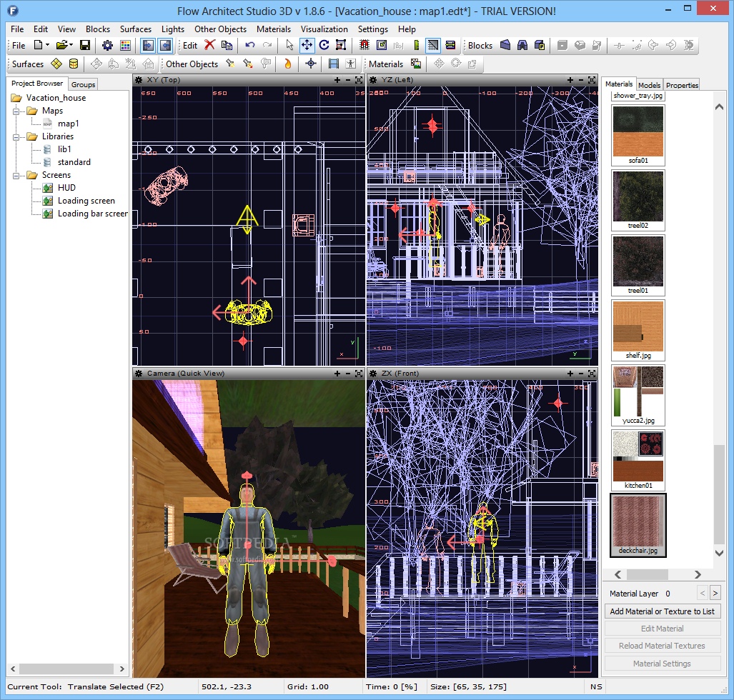Click the previous Material Layer arrow

tap(703, 594)
